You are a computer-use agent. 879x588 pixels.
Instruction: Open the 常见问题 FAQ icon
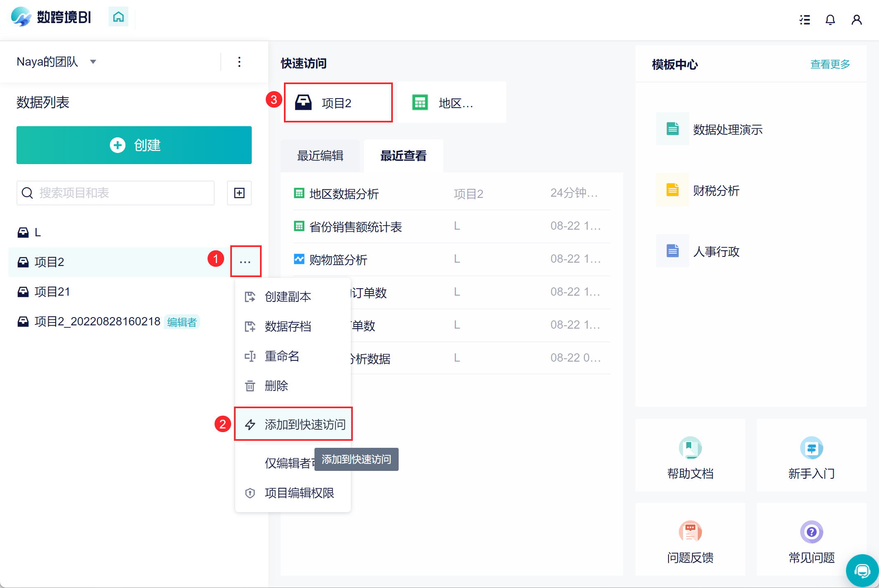click(811, 532)
